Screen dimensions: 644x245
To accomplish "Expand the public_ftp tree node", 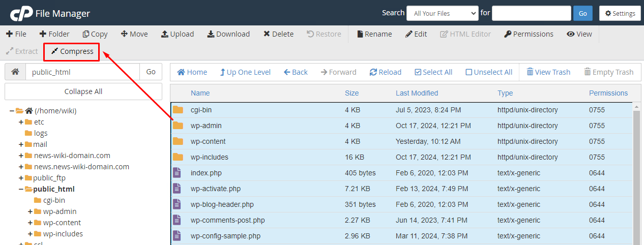I will pos(21,178).
